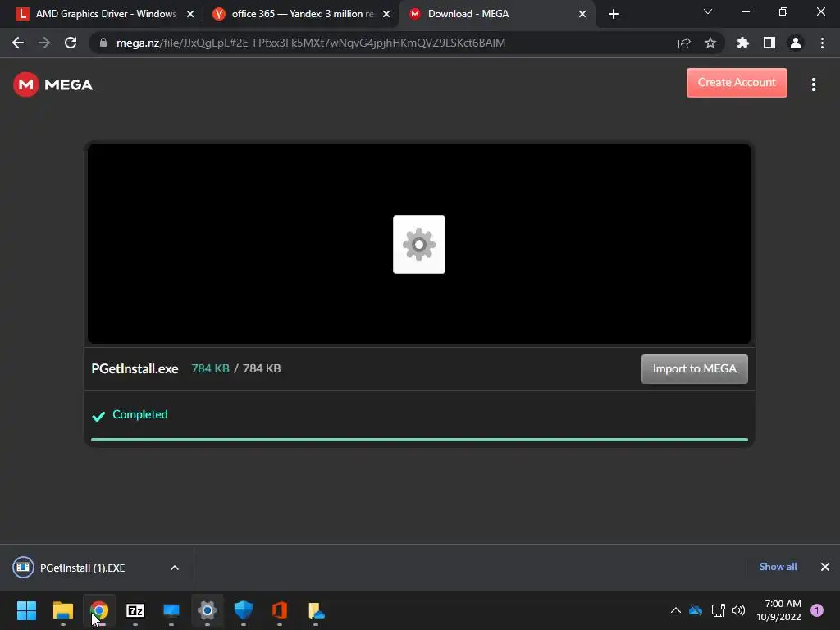The image size is (840, 630).
Task: Click the gear file preview thumbnail
Action: [419, 244]
